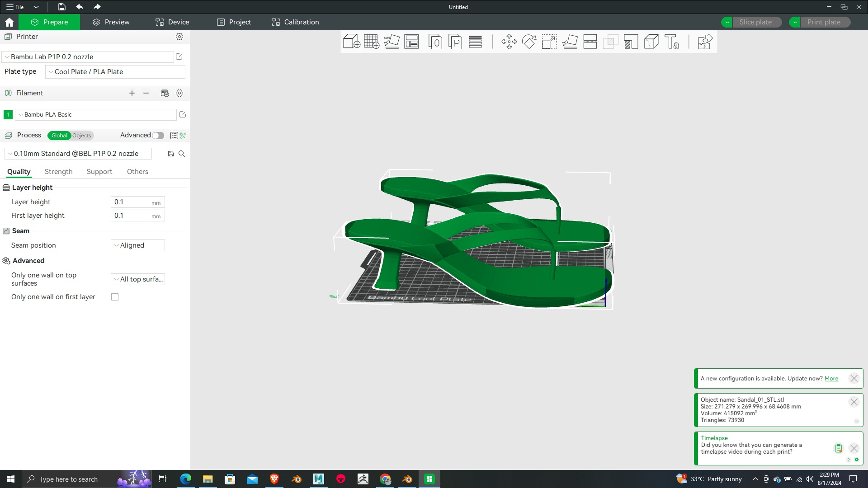Open the Bambu PLA Basic filament dropdown
Image resolution: width=868 pixels, height=488 pixels.
[95, 115]
